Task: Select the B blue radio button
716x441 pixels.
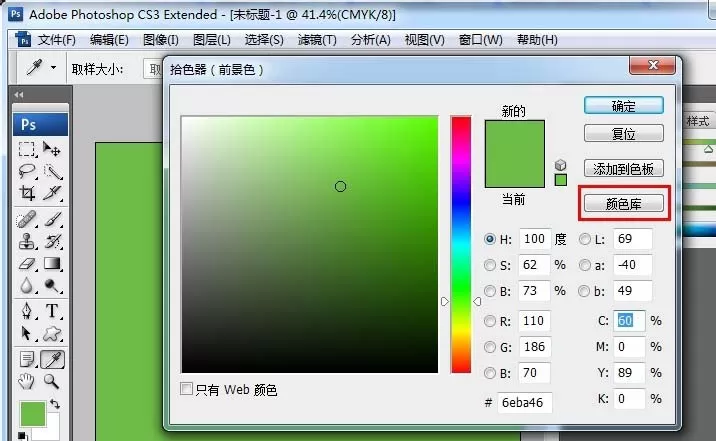Action: 490,373
